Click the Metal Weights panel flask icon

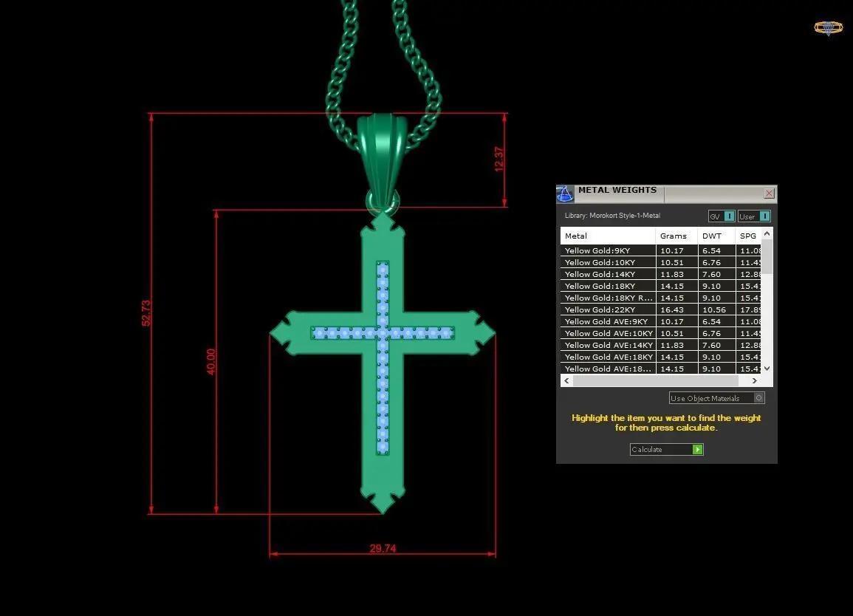tap(565, 194)
